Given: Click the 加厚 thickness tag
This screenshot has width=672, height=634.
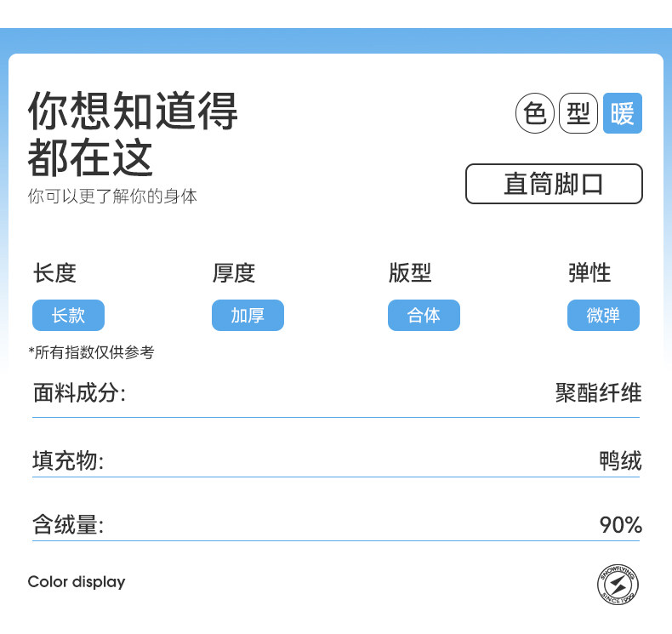Looking at the screenshot, I should (248, 316).
